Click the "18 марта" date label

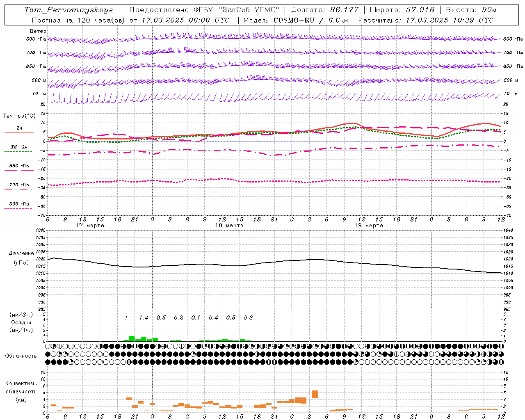(229, 226)
